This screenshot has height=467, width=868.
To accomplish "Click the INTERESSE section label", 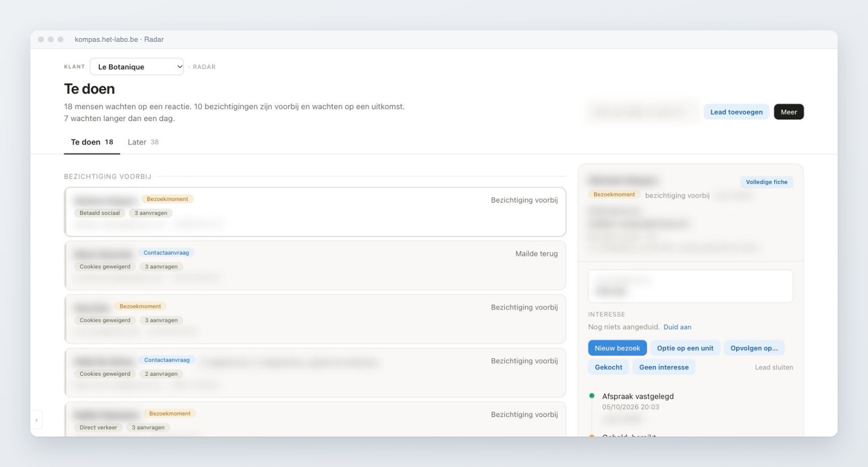I will tap(607, 314).
